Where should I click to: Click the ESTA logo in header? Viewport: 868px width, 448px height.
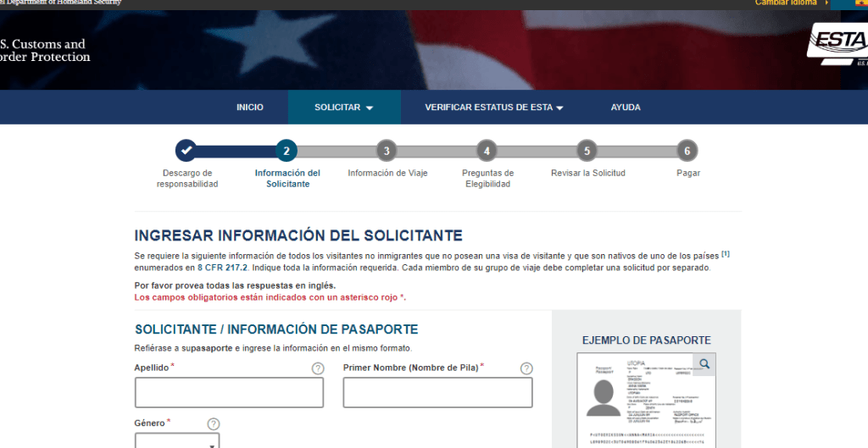pos(836,44)
